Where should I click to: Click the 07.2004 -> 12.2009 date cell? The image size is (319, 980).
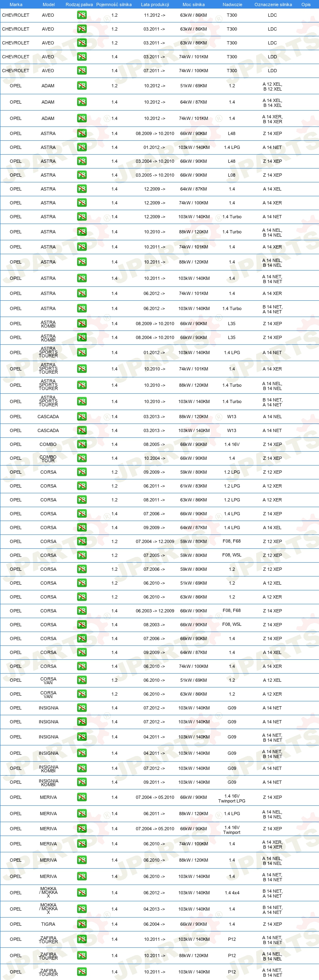(155, 541)
